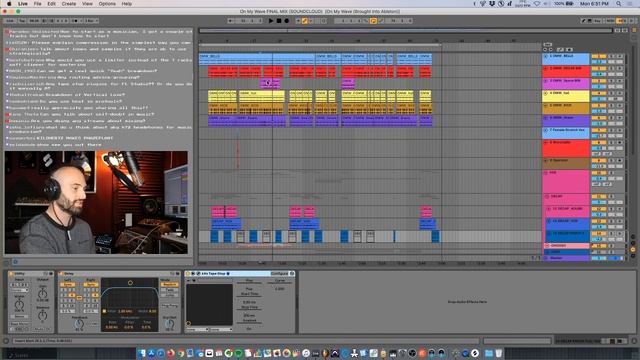The height and width of the screenshot is (360, 640).
Task: Click the Delay filter frequency handle
Action: (130, 282)
